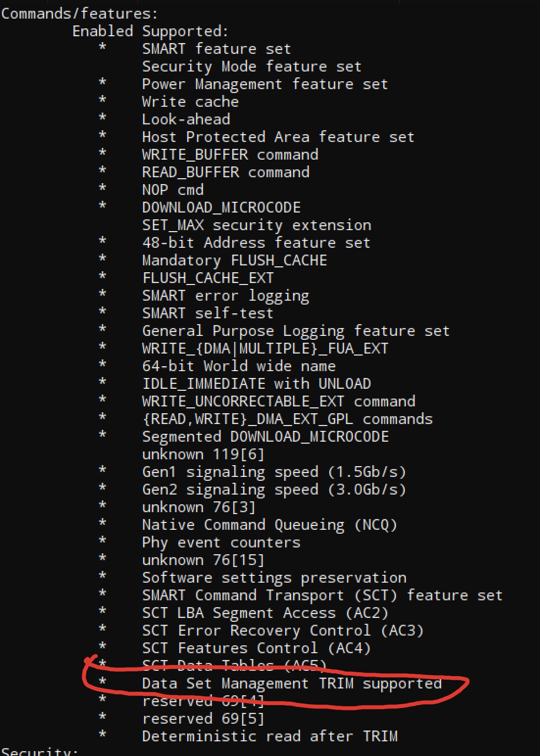Click 'Native Command Queueing (NCQ)' text
Viewport: 540px width, 756px height.
(x=270, y=525)
